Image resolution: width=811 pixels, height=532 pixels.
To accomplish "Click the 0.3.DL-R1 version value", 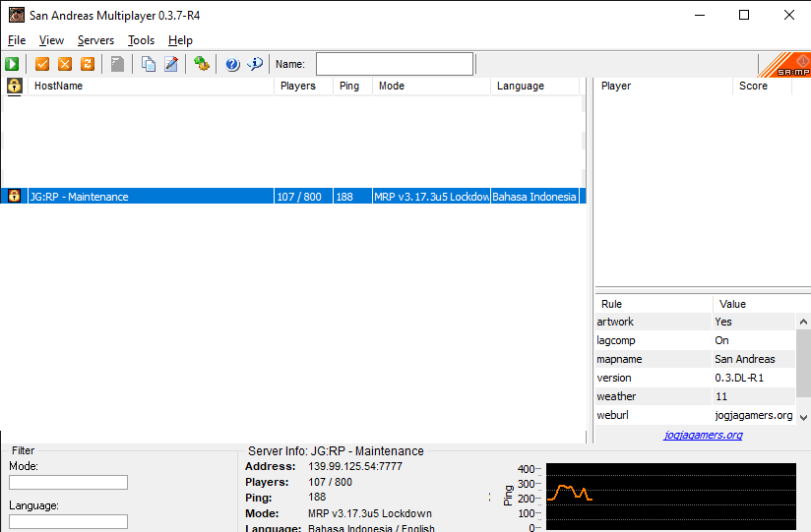I will 739,378.
